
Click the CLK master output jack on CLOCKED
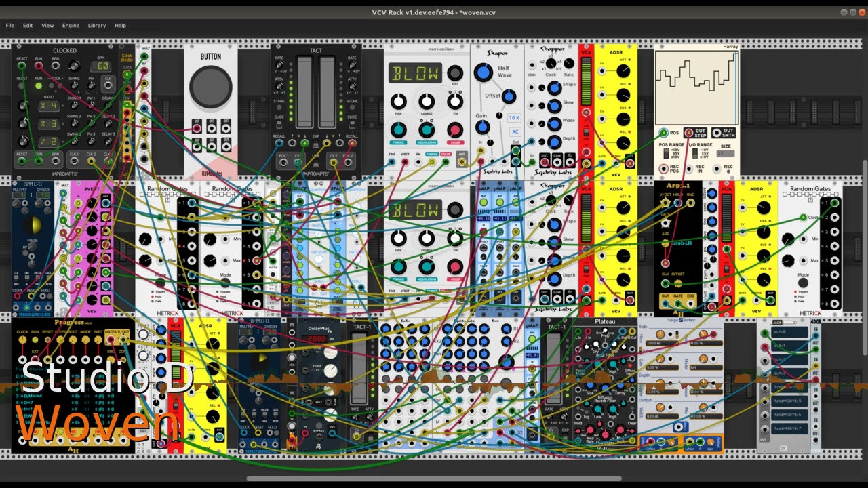point(107,86)
